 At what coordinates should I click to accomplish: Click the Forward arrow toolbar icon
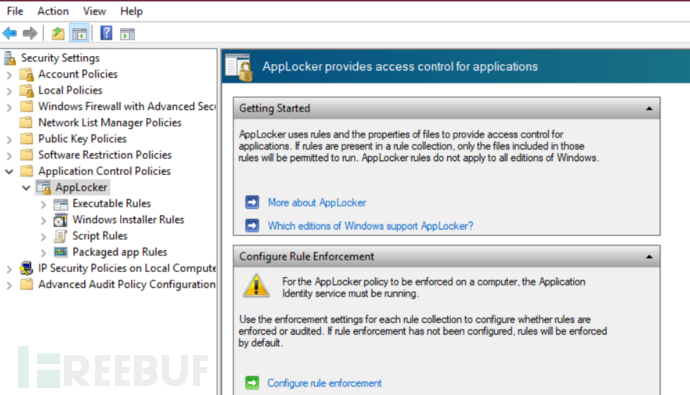click(30, 33)
